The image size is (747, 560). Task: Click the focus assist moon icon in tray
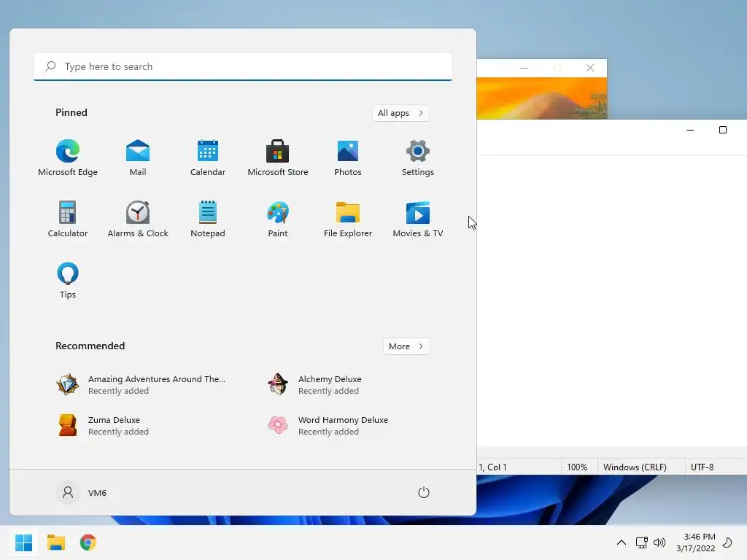727,542
